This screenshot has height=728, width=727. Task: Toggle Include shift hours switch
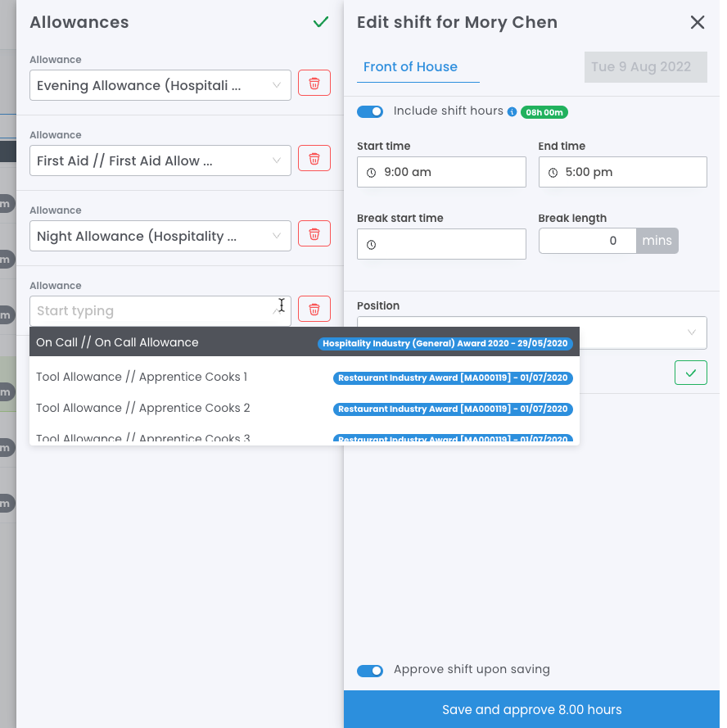(x=370, y=111)
